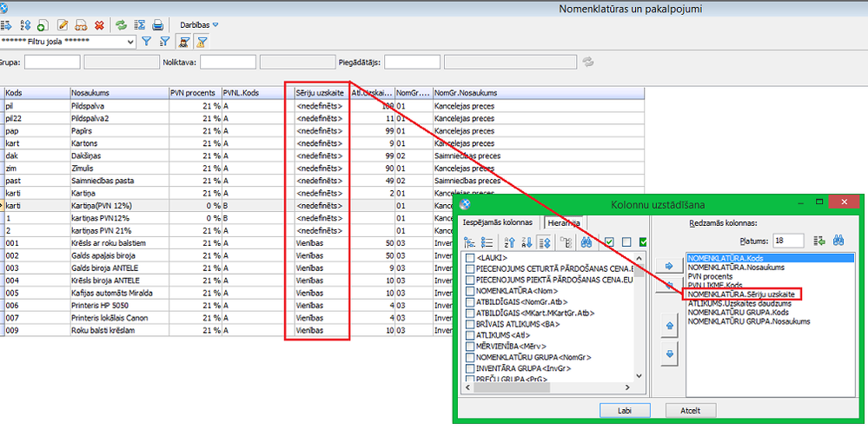Tick the BRĪVAIS ATLIKUMS<BA> checkbox
868x430 pixels.
tap(471, 324)
